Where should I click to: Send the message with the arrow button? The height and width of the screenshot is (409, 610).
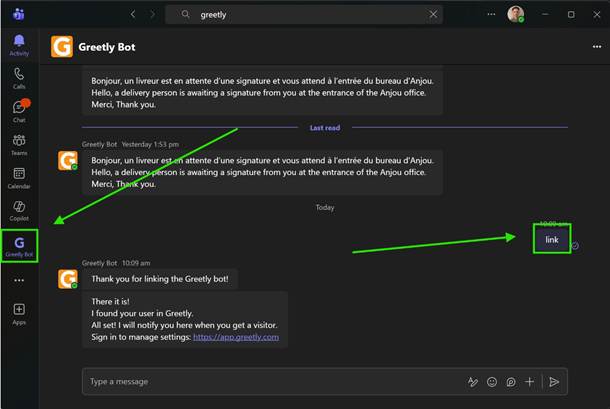(x=554, y=382)
